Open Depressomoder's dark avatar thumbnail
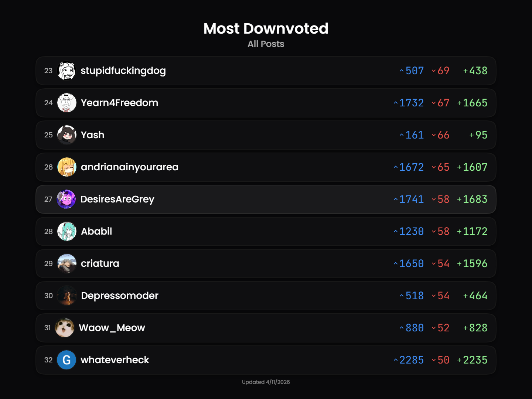Image resolution: width=532 pixels, height=399 pixels. click(x=67, y=296)
